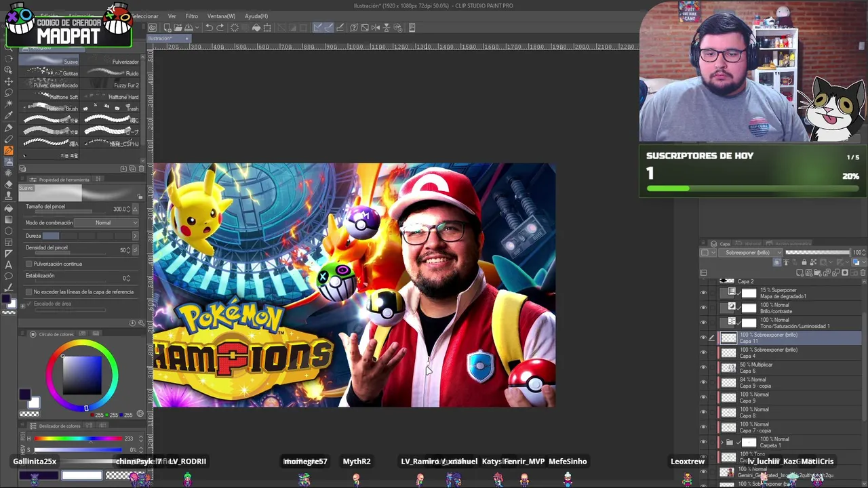Select the Auto select magic wand tool
The image size is (868, 488).
point(9,104)
